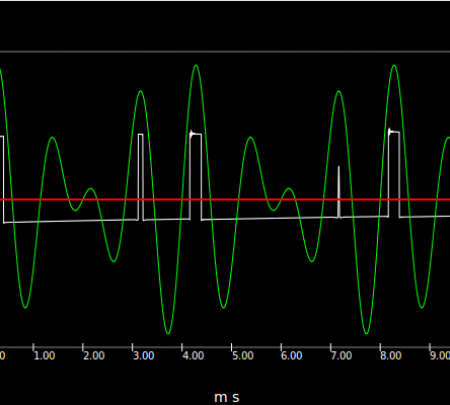
Task: Select the thin white spike near 7.00 ms
Action: (x=339, y=192)
